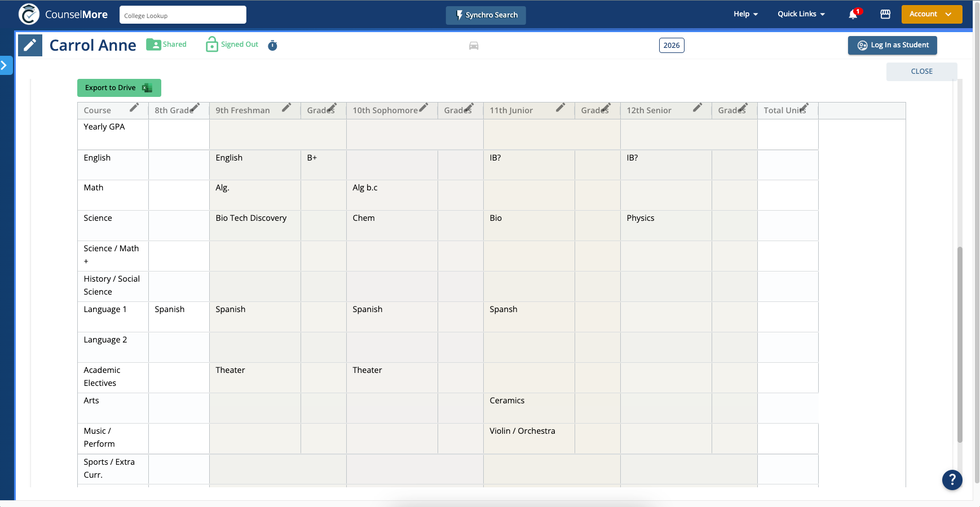
Task: Click the Shared profile icon
Action: (x=153, y=45)
